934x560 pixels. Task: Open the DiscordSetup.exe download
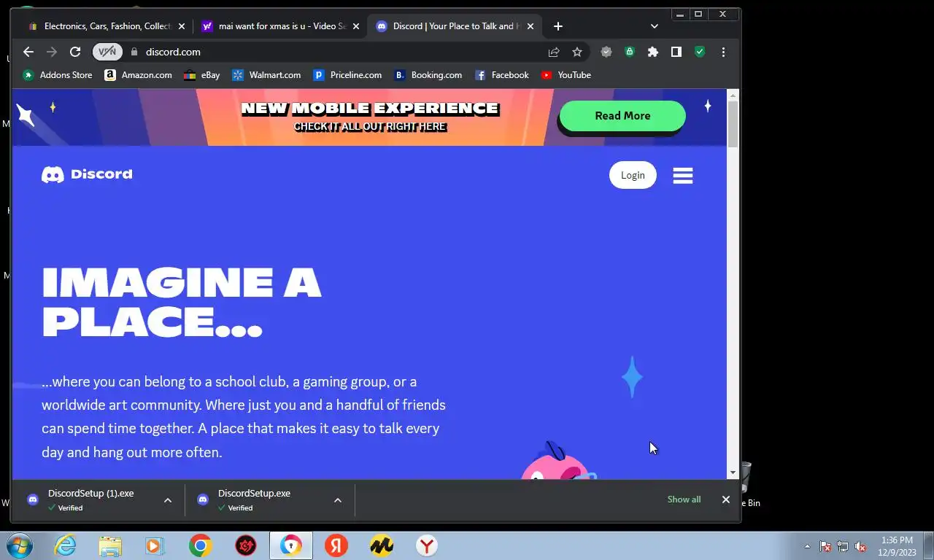[256, 499]
